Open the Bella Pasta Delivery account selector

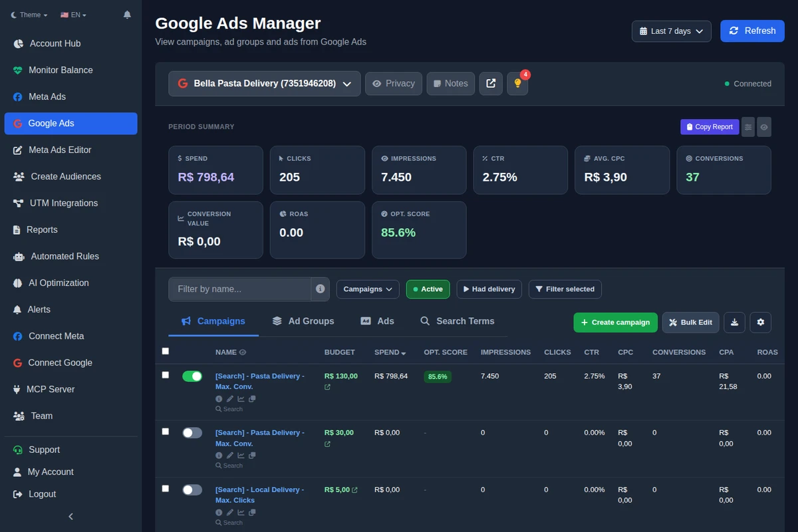265,84
